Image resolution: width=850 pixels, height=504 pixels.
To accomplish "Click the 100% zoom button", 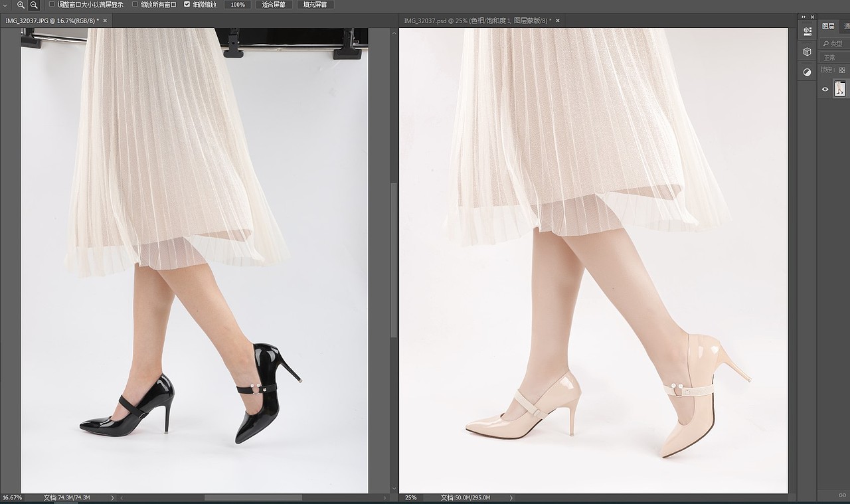I will [x=237, y=5].
